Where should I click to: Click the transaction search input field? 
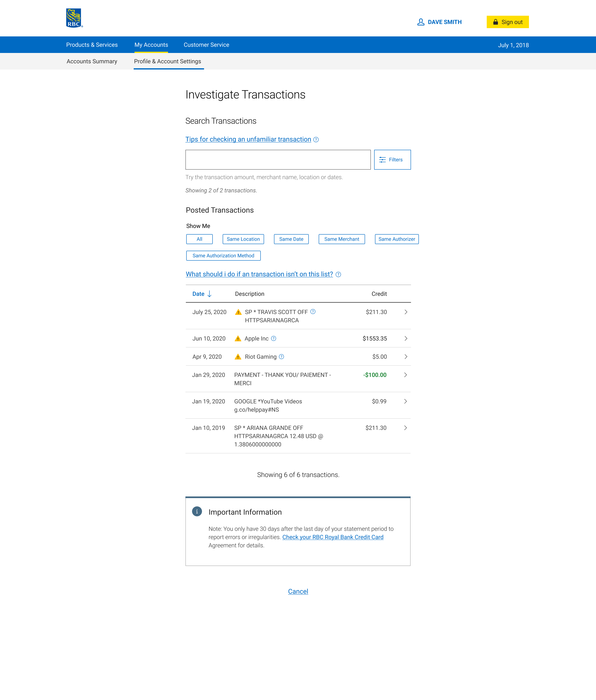click(x=278, y=160)
